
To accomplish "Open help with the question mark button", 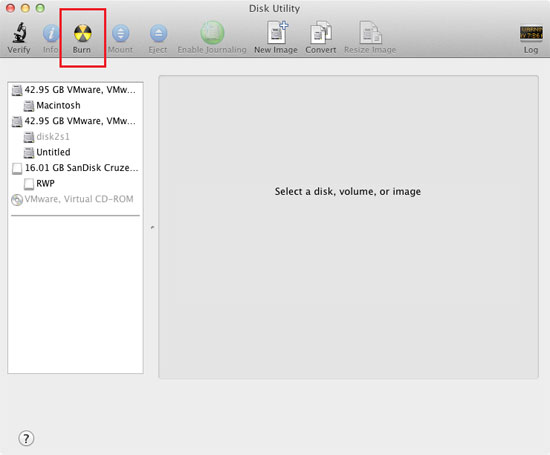I will click(x=26, y=438).
